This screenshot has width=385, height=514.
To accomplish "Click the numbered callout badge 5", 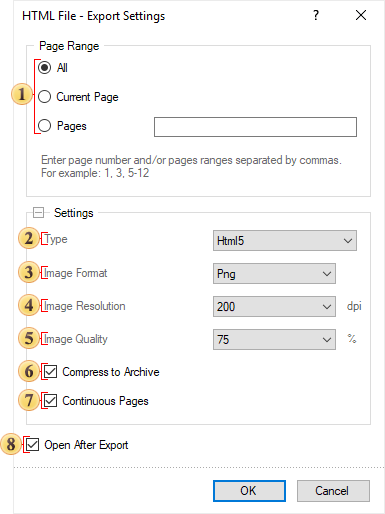I will click(x=29, y=338).
